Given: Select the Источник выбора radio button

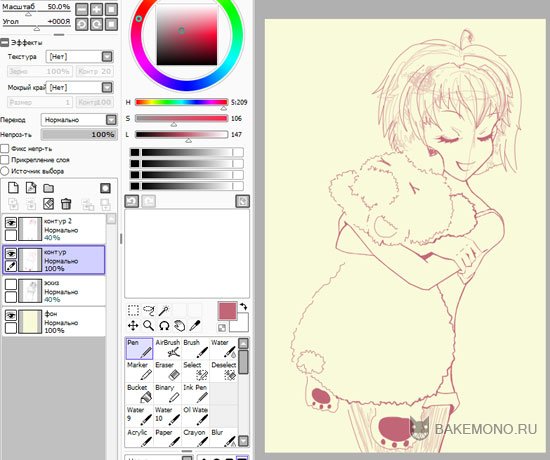Looking at the screenshot, I should point(5,171).
